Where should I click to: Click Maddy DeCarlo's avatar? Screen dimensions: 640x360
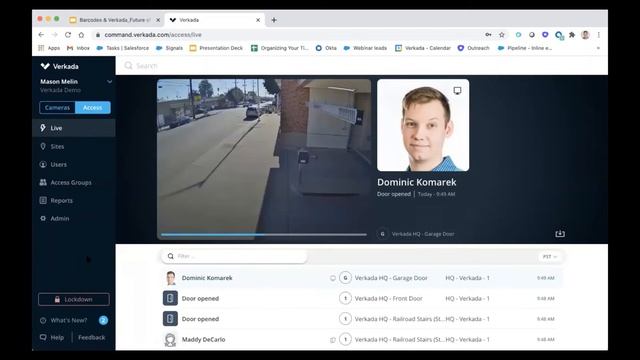click(170, 340)
